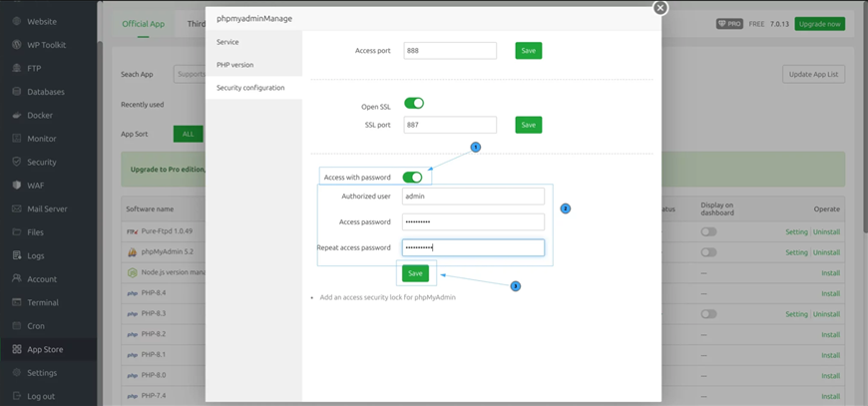This screenshot has width=868, height=406.
Task: Select the Databases sidebar icon
Action: pyautogui.click(x=17, y=92)
